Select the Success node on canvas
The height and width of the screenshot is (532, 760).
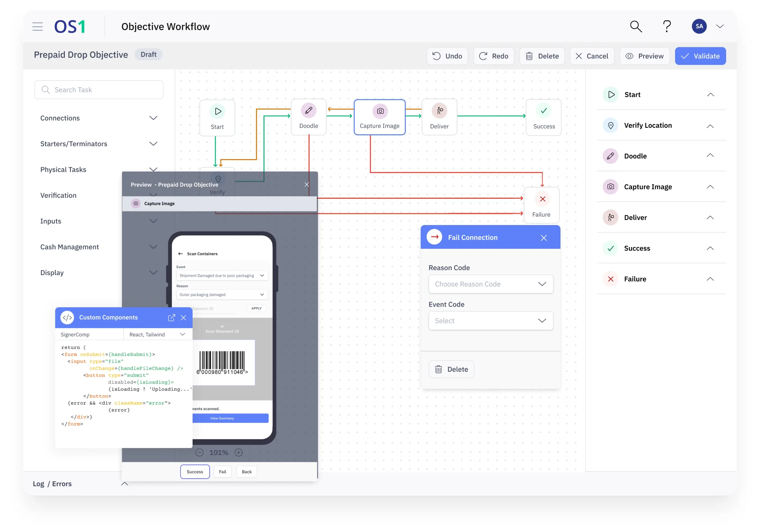(x=544, y=117)
